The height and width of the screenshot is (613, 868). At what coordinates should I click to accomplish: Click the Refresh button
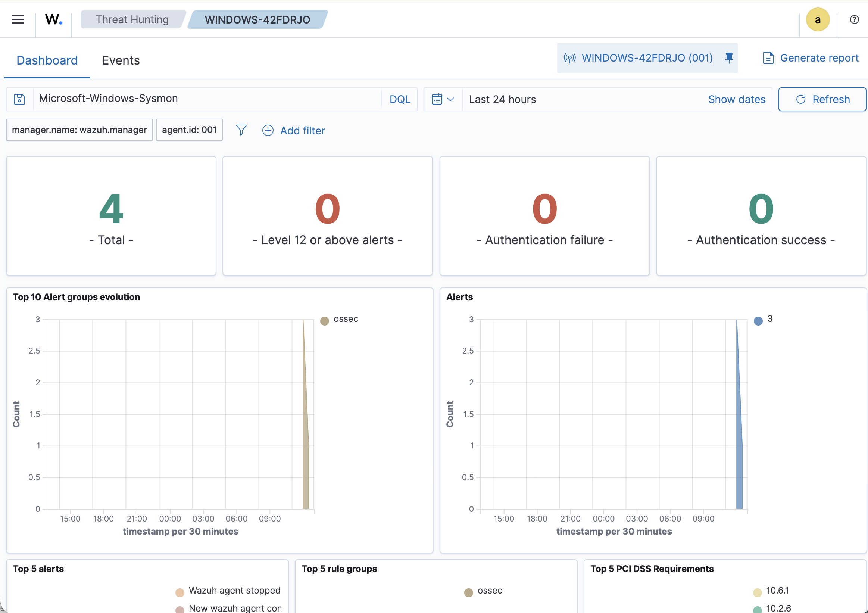point(822,99)
